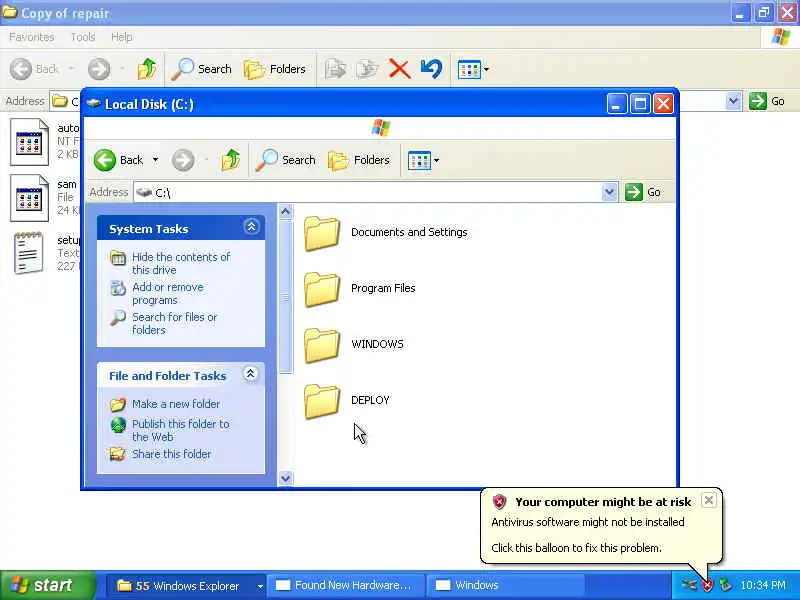Image resolution: width=800 pixels, height=600 pixels.
Task: Select autoexec NT file icon in Copy of repair
Action: [x=30, y=142]
